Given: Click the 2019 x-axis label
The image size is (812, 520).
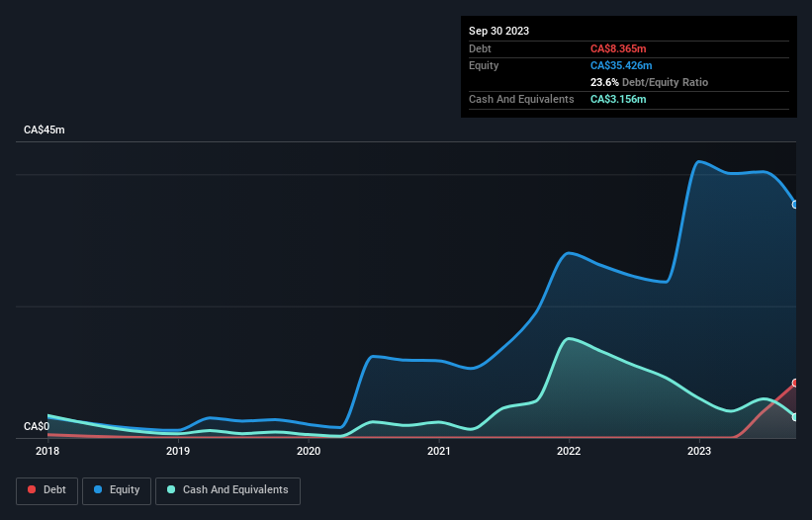Looking at the screenshot, I should point(178,451).
